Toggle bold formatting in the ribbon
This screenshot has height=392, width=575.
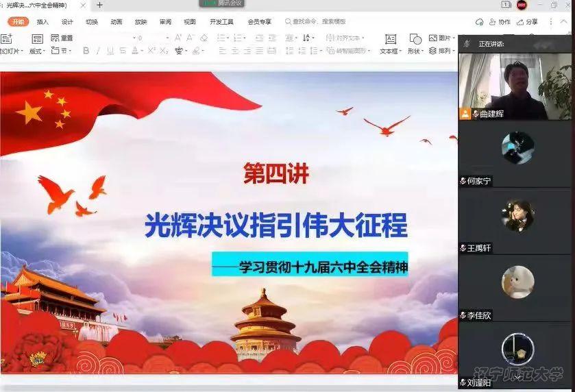pos(86,51)
